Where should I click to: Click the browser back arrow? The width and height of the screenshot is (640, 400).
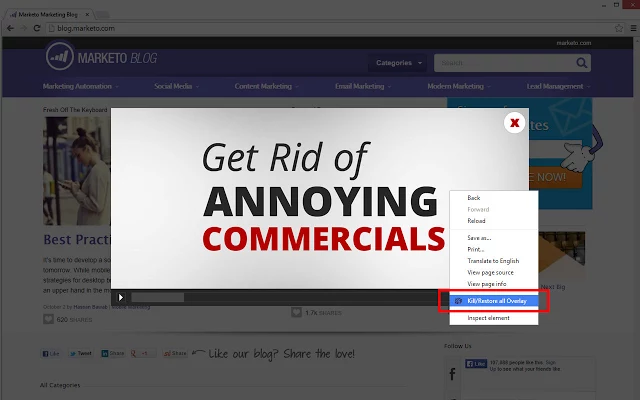click(x=10, y=28)
